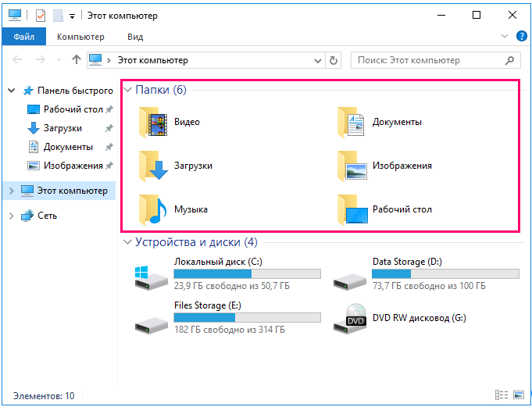
Task: Open the Музыка folder icon
Action: pos(153,209)
